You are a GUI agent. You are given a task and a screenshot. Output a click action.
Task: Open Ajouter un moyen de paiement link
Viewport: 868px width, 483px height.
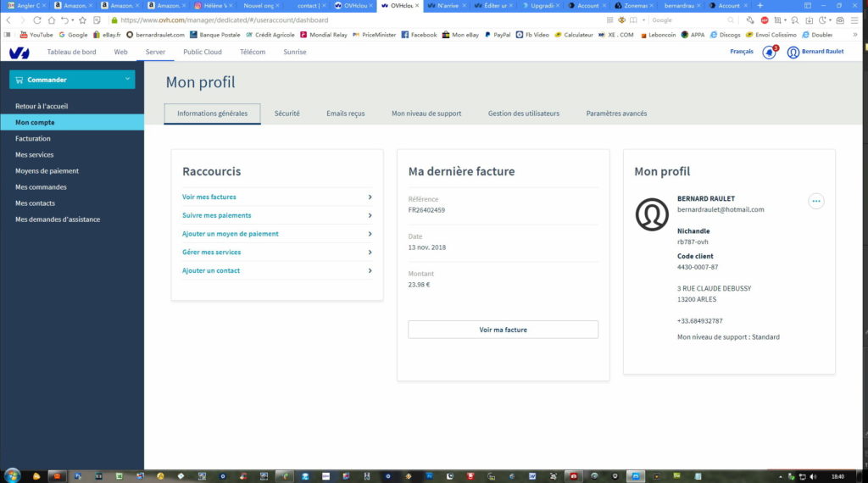(231, 234)
